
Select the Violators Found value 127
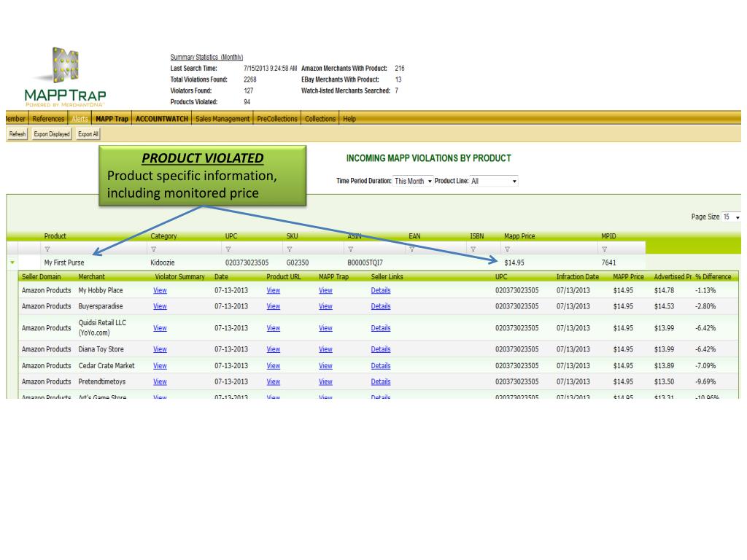point(249,90)
